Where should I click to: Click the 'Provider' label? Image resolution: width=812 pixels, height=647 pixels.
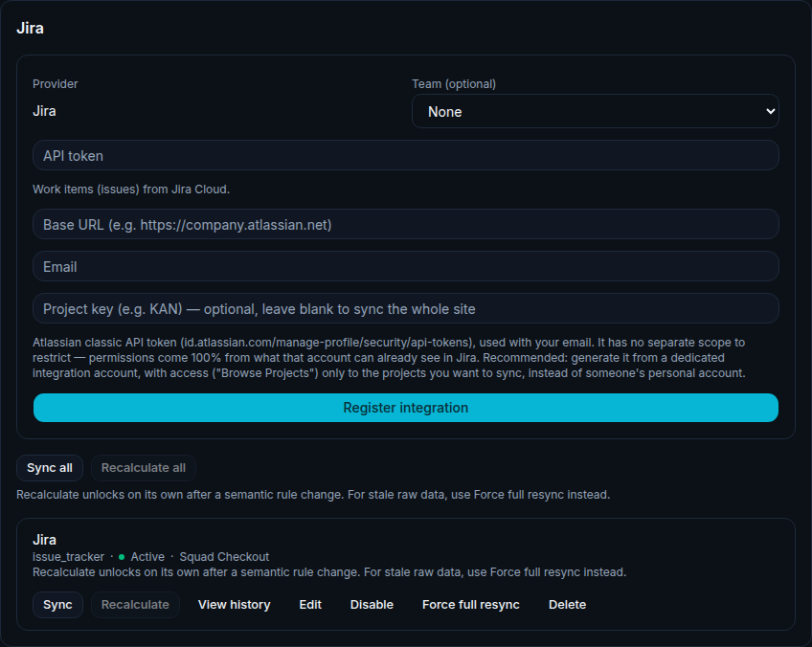(56, 84)
